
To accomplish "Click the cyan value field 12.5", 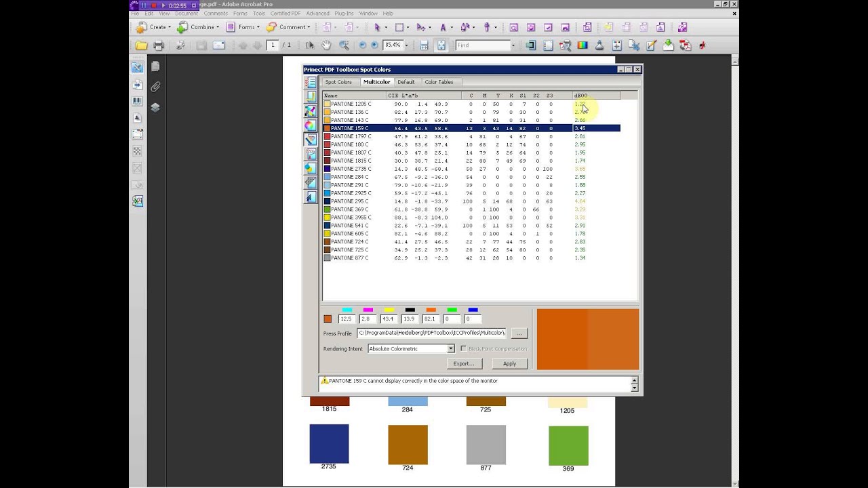I will pyautogui.click(x=347, y=319).
